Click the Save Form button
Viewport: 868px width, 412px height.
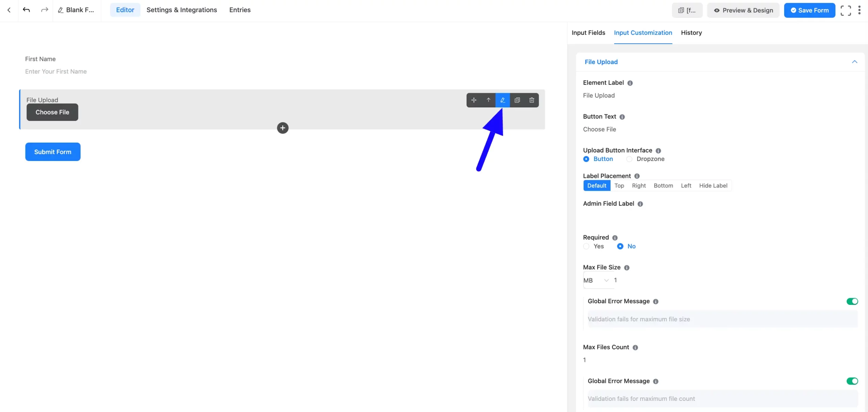click(x=809, y=11)
